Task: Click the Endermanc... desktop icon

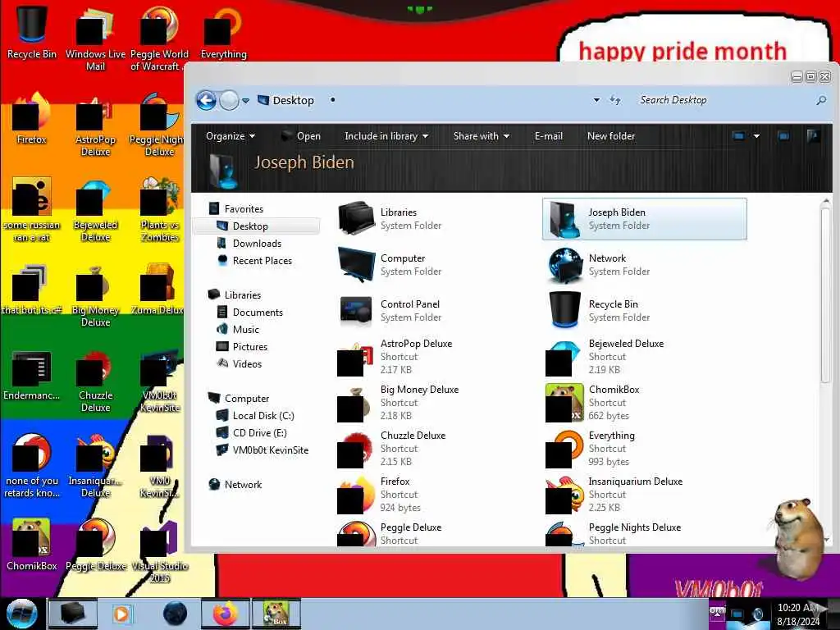Action: coord(31,376)
